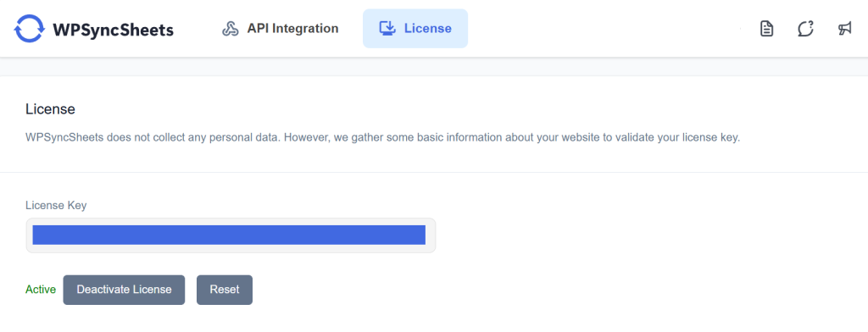Open the support chat question-bubble icon
This screenshot has width=868, height=332.
coord(805,29)
